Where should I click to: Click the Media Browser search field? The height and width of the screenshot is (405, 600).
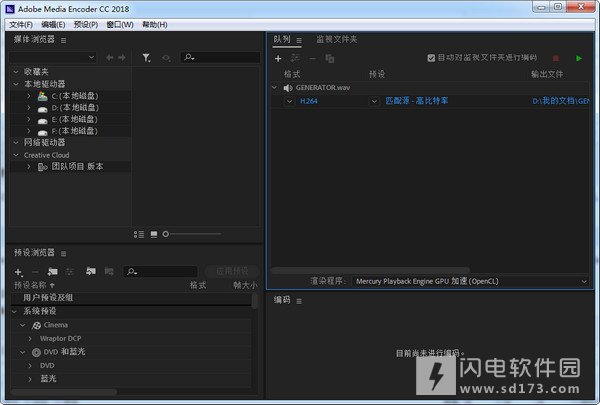point(220,57)
